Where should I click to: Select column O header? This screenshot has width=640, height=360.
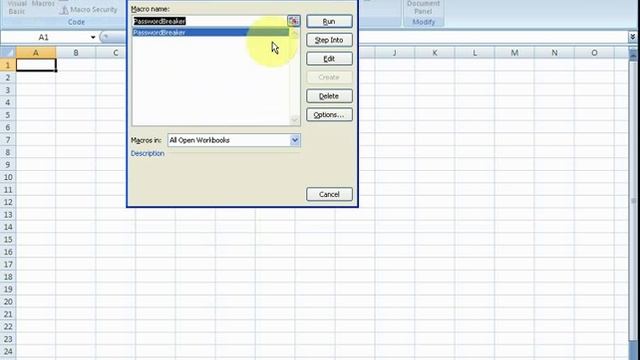(594, 53)
